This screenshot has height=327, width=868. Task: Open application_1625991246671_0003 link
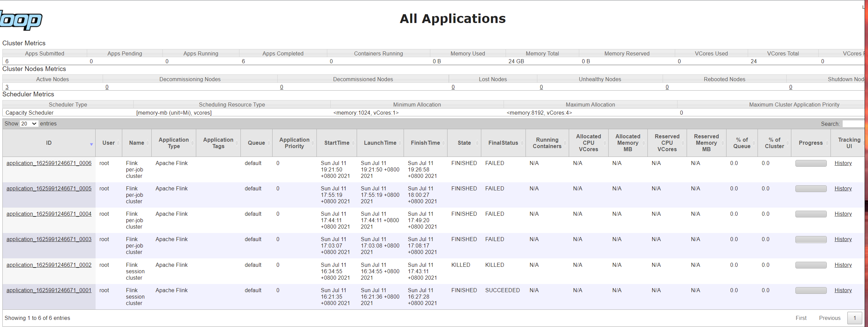[49, 239]
